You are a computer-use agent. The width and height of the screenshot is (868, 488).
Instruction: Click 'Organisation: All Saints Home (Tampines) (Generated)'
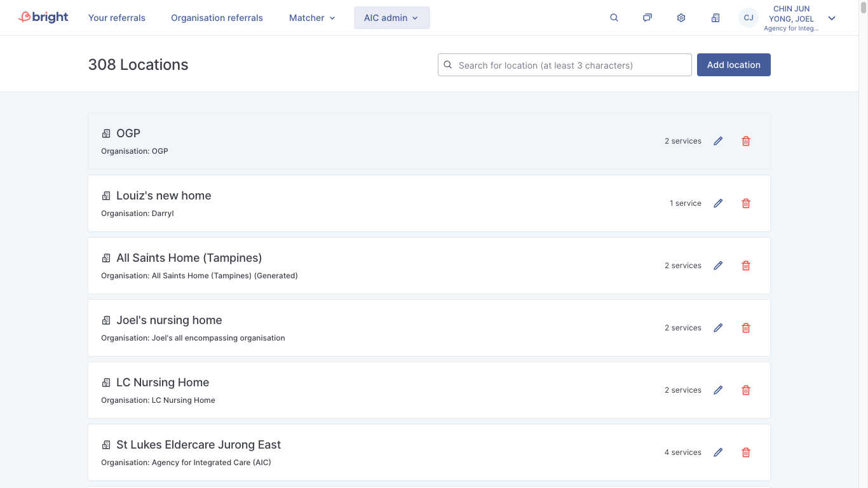[200, 276]
